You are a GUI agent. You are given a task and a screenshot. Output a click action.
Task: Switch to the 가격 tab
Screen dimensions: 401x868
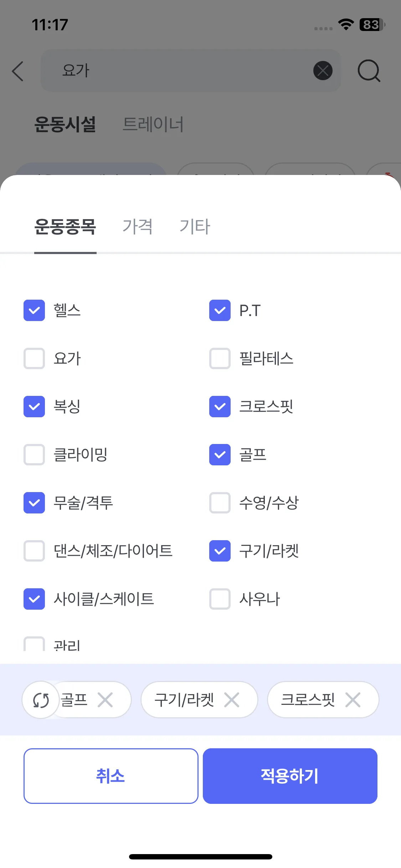[138, 227]
